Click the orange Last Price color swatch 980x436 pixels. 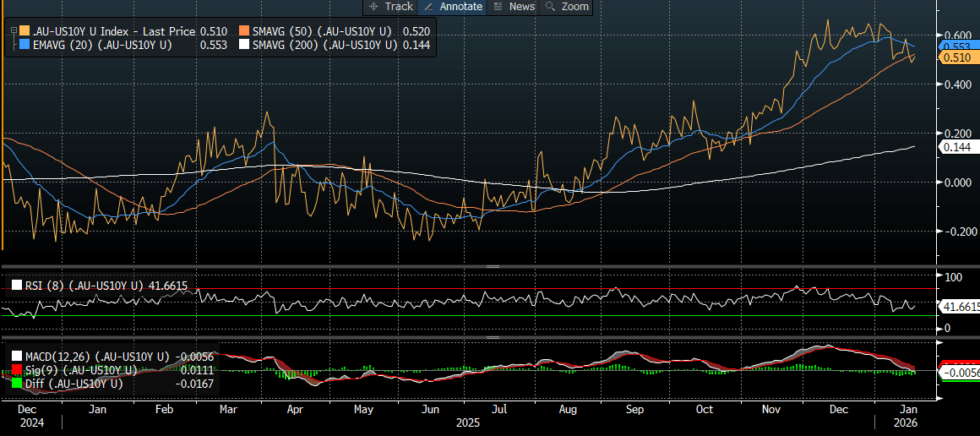tap(24, 31)
